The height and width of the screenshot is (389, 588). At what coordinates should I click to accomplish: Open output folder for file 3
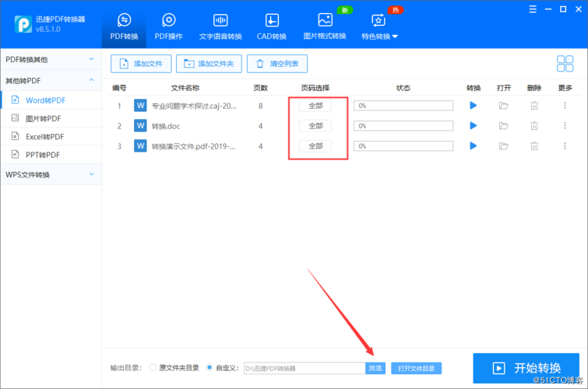pos(504,145)
